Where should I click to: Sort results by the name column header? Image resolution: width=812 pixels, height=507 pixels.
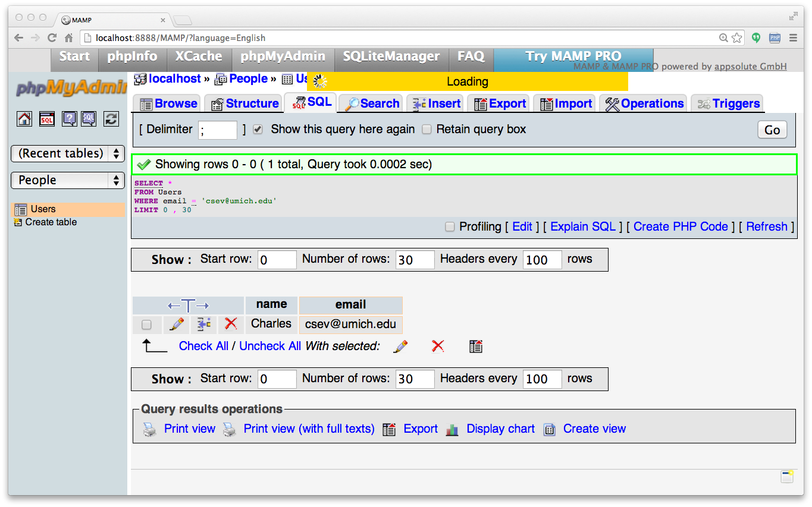272,304
